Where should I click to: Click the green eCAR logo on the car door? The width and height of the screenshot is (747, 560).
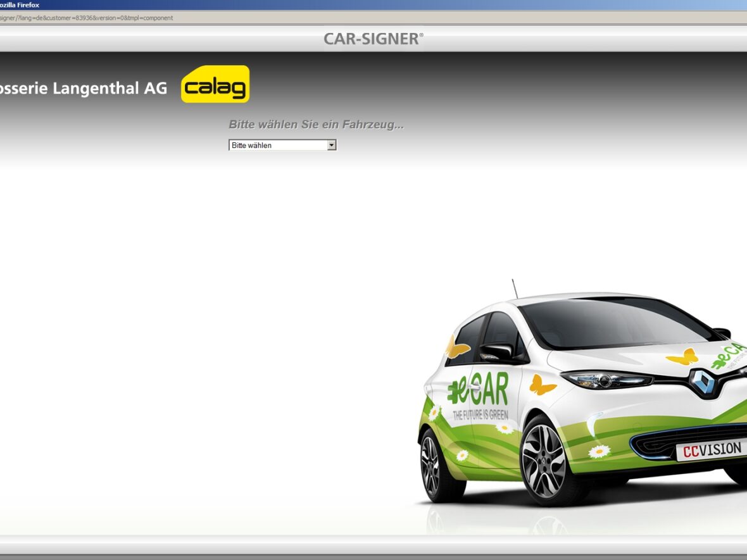click(479, 389)
